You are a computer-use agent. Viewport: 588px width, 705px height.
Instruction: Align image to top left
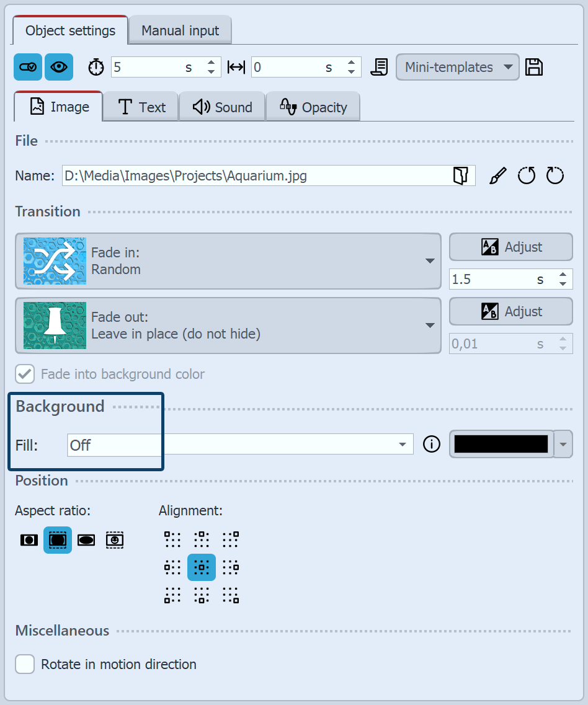click(172, 539)
